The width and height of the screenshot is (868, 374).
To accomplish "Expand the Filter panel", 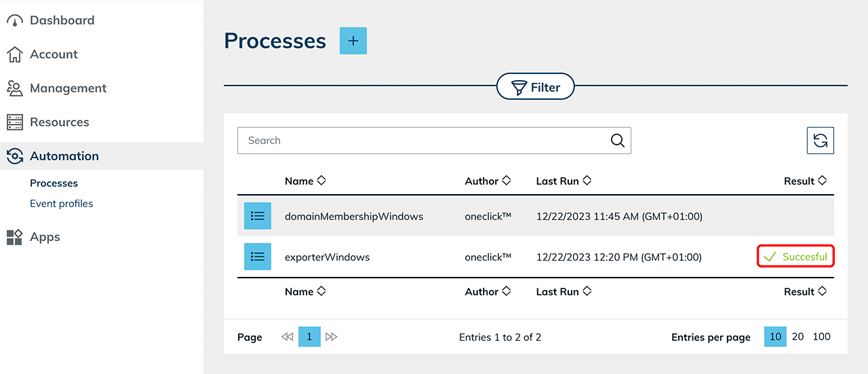I will click(x=536, y=87).
